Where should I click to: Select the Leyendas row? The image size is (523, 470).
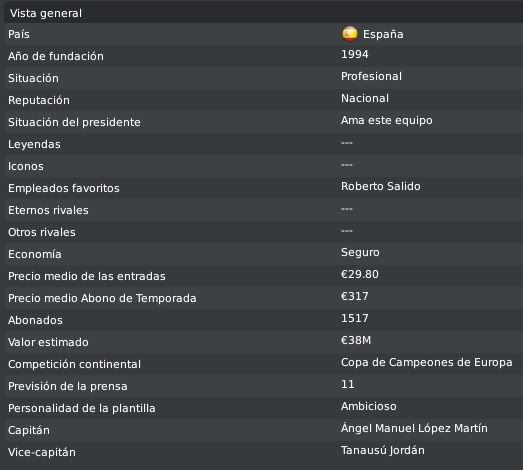(264, 144)
